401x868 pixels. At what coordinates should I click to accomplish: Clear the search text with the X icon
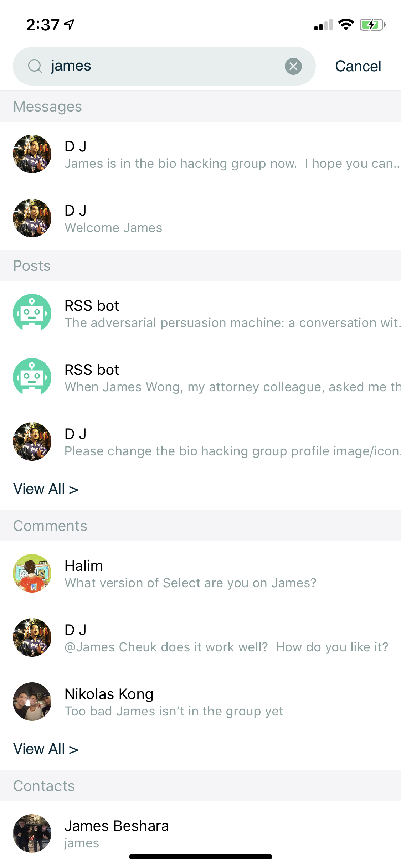point(293,66)
